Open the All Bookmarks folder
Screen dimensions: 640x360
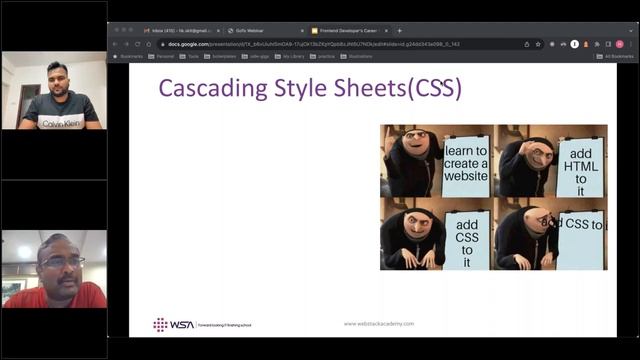coord(615,56)
